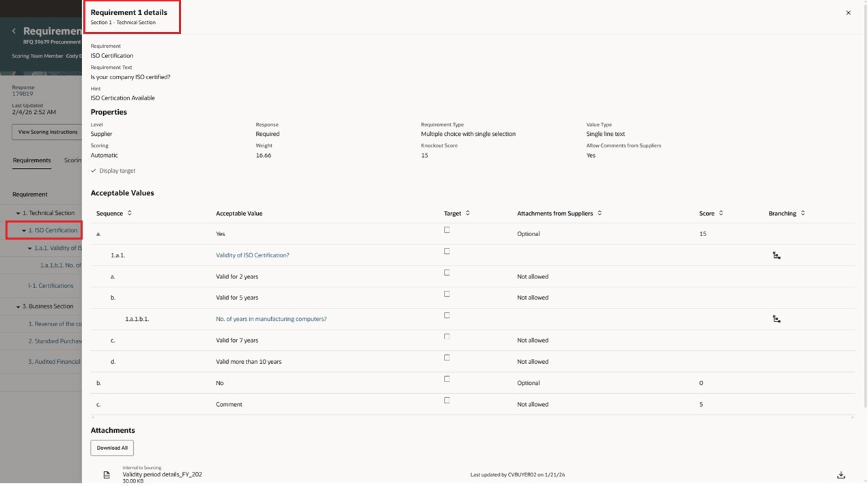Check the Target box for the Yes value
868x486 pixels.
[447, 229]
